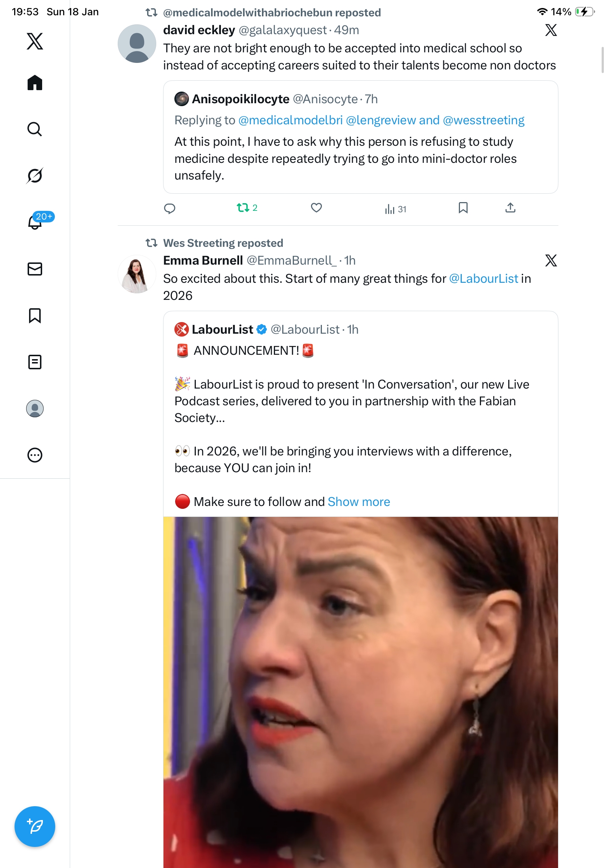Share david eckley's post
606x868 pixels.
[510, 208]
